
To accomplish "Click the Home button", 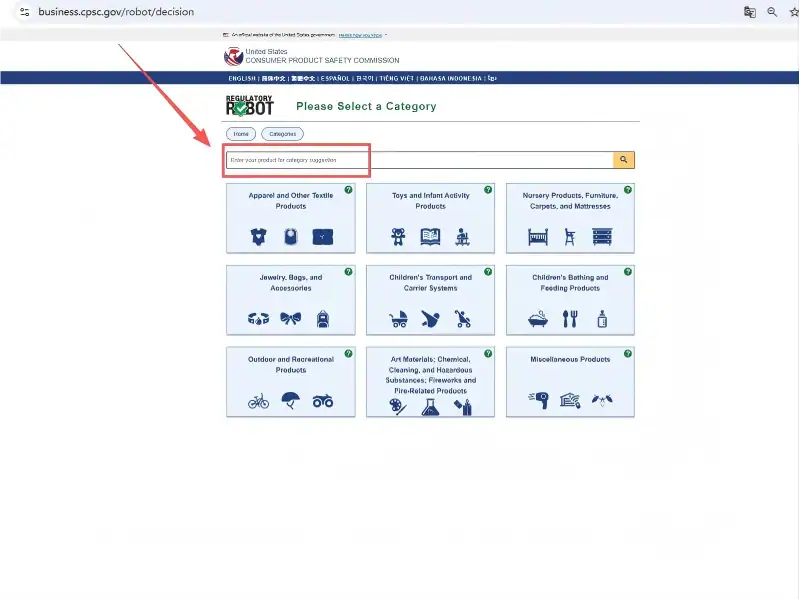I will pos(241,134).
